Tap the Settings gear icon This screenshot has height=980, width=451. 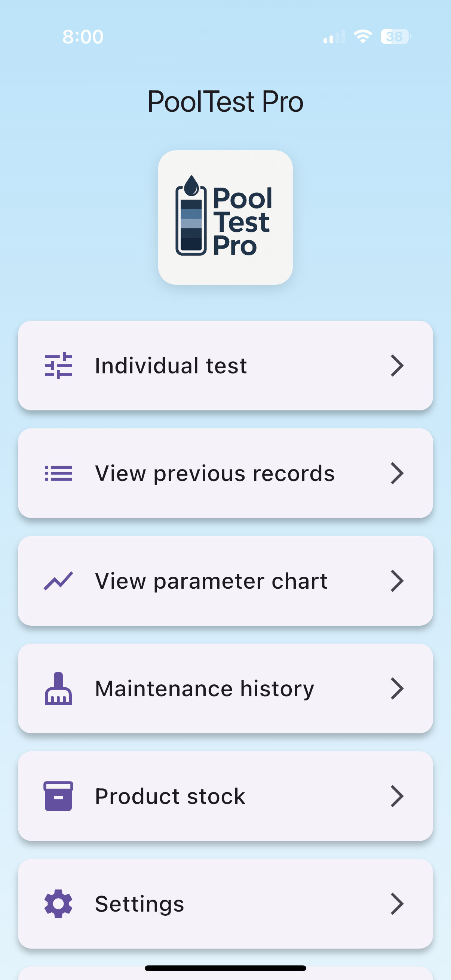pos(58,903)
